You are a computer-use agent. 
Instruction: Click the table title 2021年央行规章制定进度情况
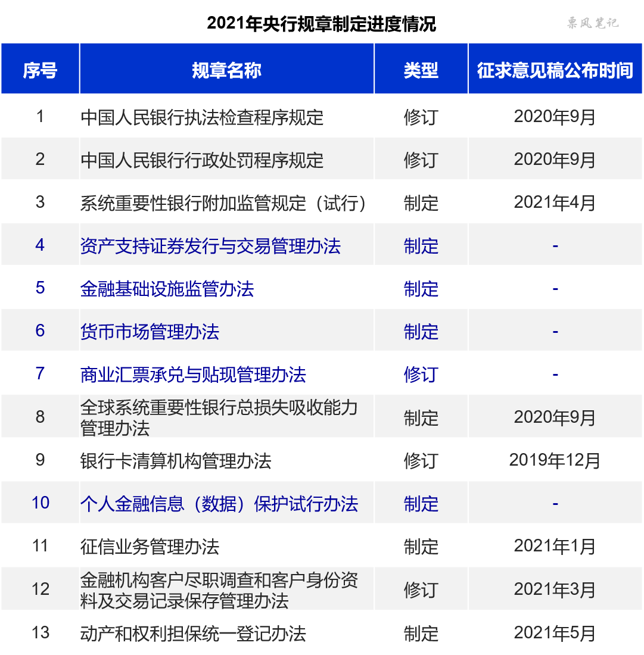pos(321,23)
